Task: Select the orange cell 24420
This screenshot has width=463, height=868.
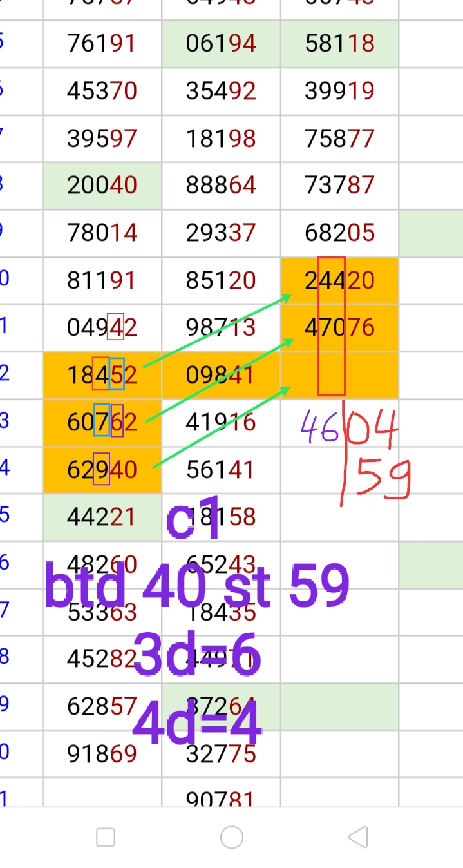Action: [339, 280]
